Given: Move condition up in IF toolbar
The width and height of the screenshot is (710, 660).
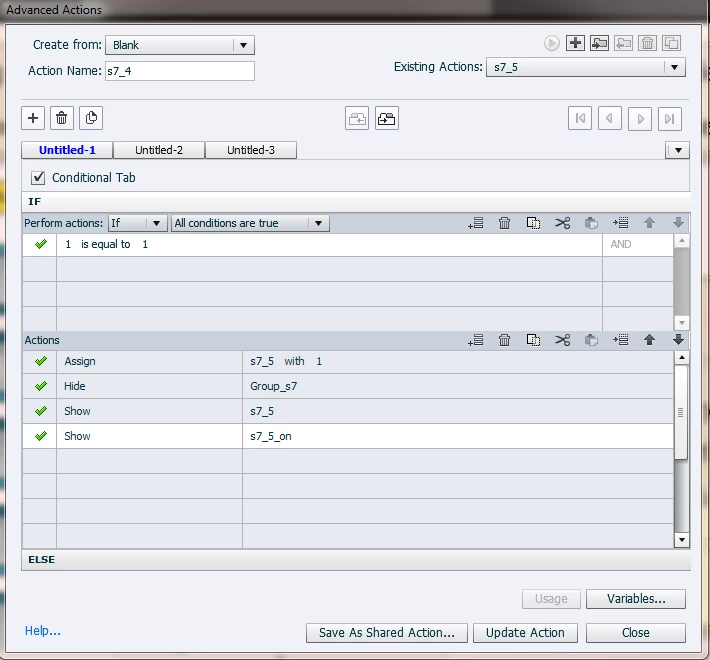Looking at the screenshot, I should [649, 223].
